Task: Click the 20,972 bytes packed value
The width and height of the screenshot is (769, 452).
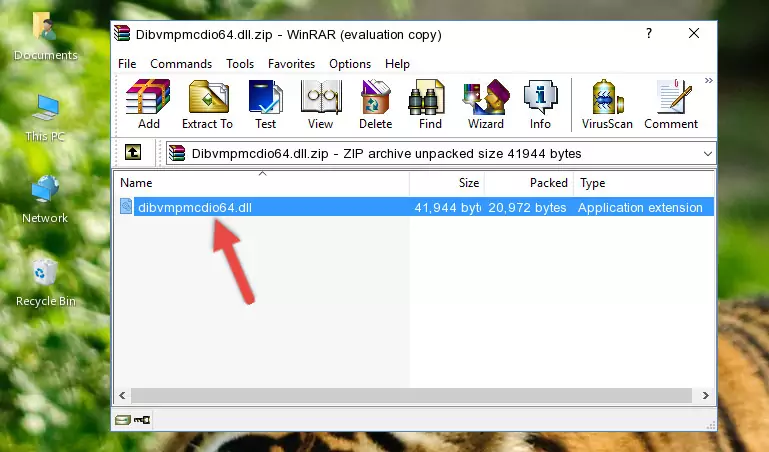Action: tap(527, 207)
